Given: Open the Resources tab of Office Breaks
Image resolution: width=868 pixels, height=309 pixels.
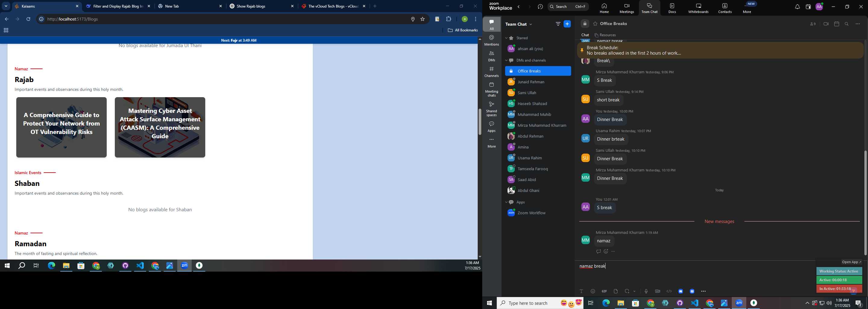Looking at the screenshot, I should point(605,35).
